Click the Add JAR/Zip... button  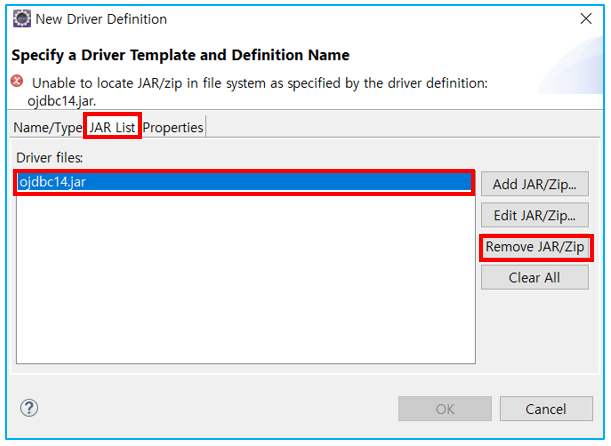point(535,184)
